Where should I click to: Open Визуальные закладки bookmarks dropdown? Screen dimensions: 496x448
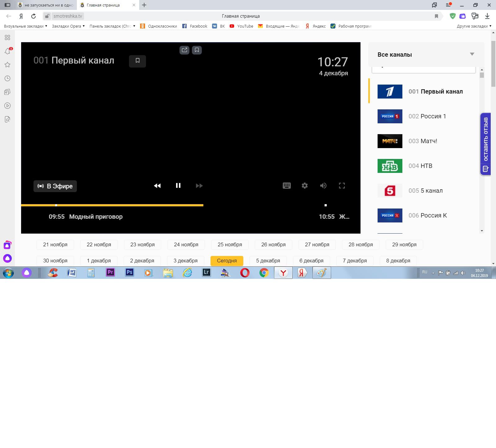[x=25, y=26]
